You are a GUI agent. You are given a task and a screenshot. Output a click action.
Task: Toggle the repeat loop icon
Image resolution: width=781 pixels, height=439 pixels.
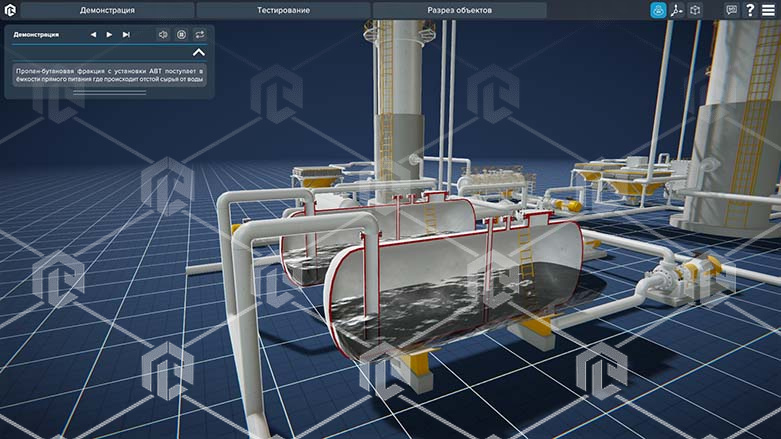(x=199, y=34)
